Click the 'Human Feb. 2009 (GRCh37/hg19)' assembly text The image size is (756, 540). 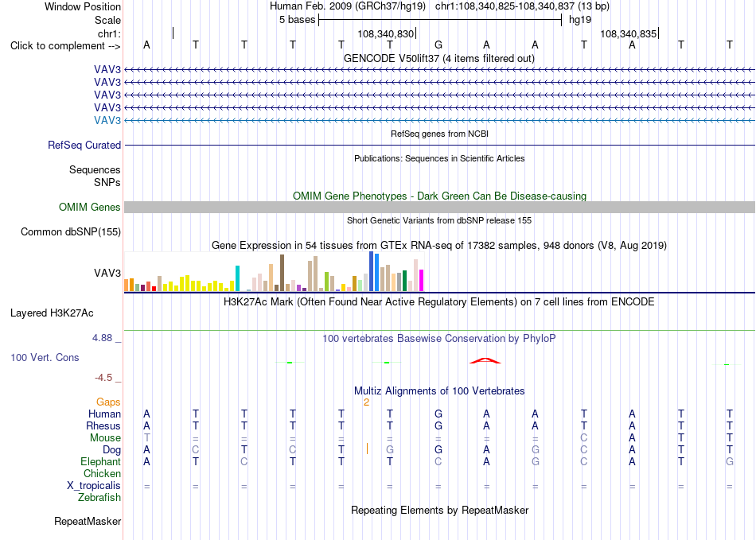(x=348, y=6)
